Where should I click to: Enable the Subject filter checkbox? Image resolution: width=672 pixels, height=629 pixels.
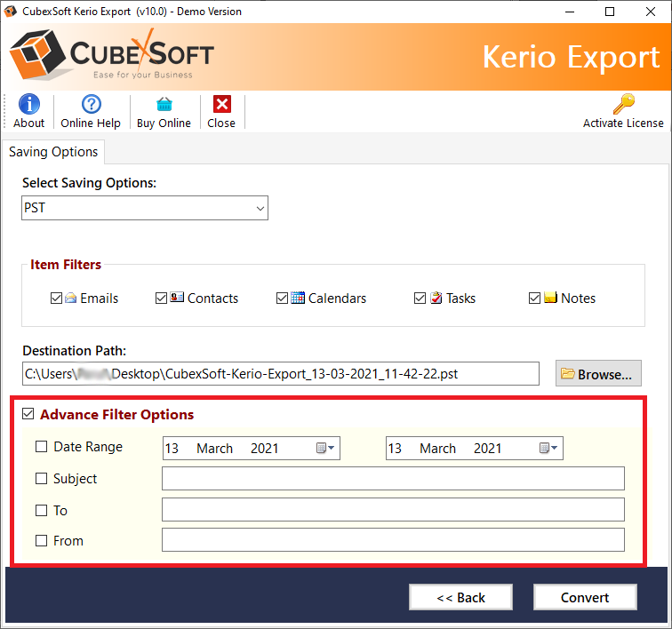(x=41, y=478)
